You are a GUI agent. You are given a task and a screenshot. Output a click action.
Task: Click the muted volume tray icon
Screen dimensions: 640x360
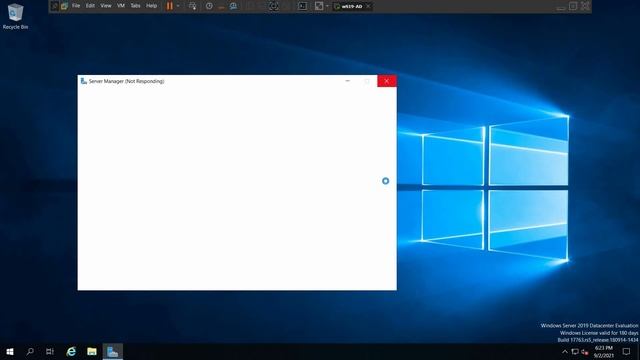pos(585,351)
